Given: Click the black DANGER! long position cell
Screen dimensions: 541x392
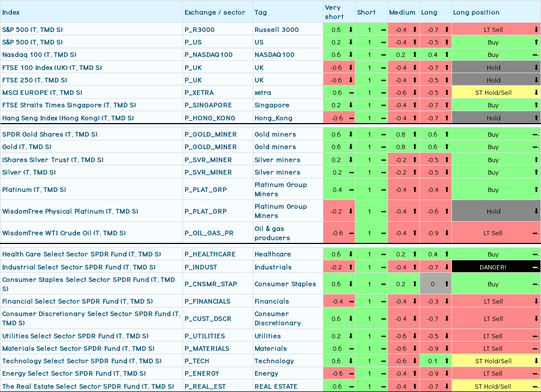Looking at the screenshot, I should 496,267.
